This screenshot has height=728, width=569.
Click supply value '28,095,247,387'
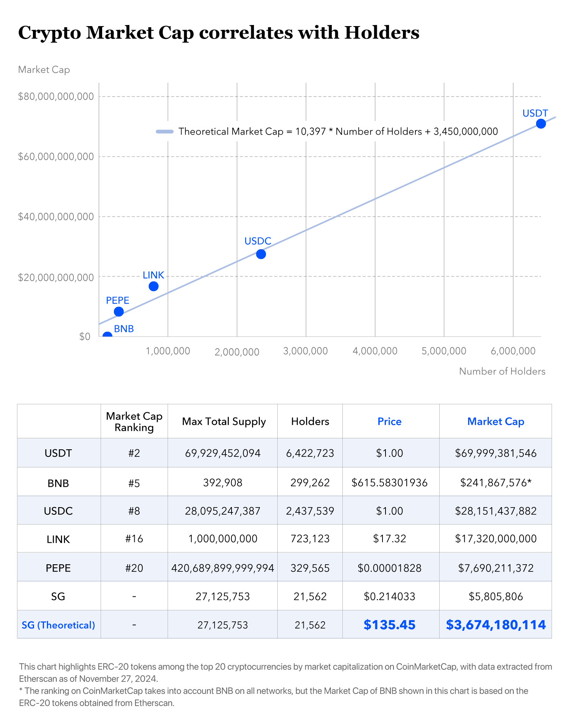pos(223,511)
